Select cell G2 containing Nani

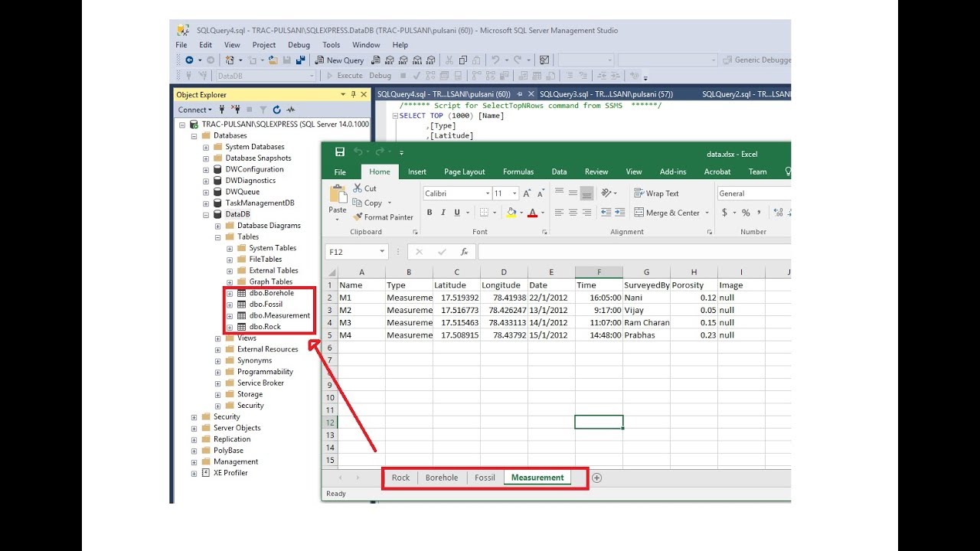pos(646,298)
